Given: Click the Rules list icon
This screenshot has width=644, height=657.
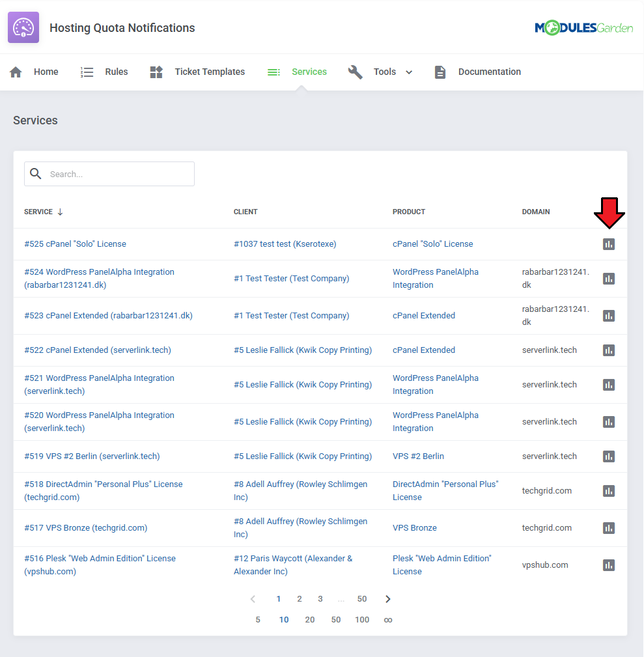Looking at the screenshot, I should point(87,72).
